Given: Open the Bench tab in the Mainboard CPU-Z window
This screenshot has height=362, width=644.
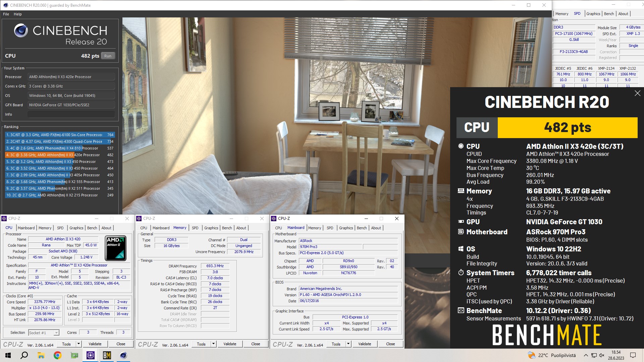Looking at the screenshot, I should click(x=362, y=228).
